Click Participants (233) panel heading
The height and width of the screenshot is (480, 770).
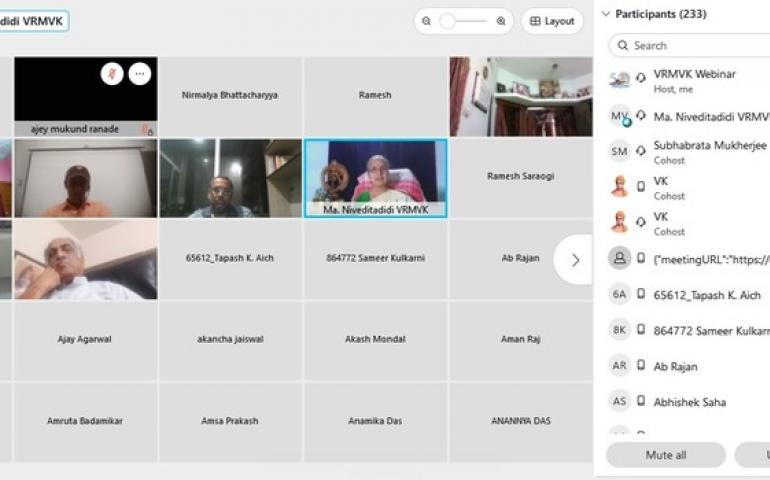(x=660, y=14)
